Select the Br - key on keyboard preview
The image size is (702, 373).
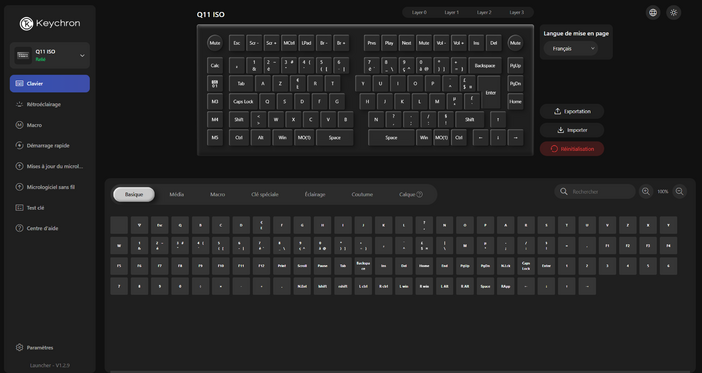324,43
